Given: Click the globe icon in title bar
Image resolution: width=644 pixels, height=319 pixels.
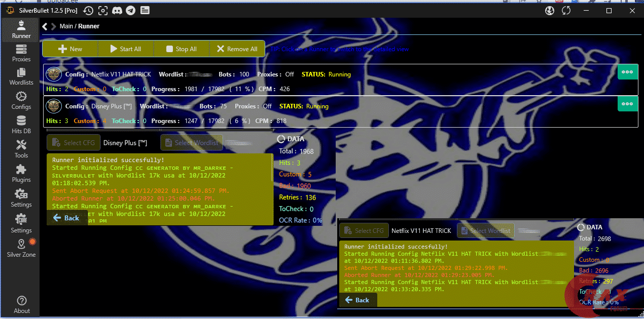Looking at the screenshot, I should pos(550,10).
